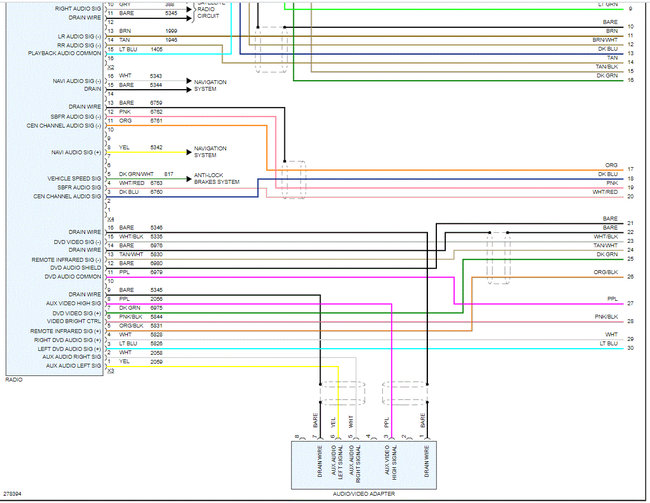Select the VEHICLE SPEED SIG pin label

pos(74,178)
